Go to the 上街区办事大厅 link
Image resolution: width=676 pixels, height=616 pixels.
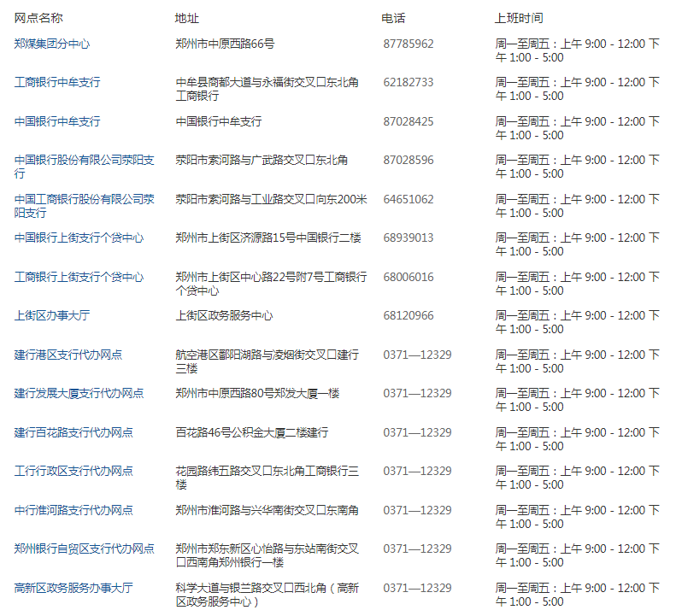point(52,316)
